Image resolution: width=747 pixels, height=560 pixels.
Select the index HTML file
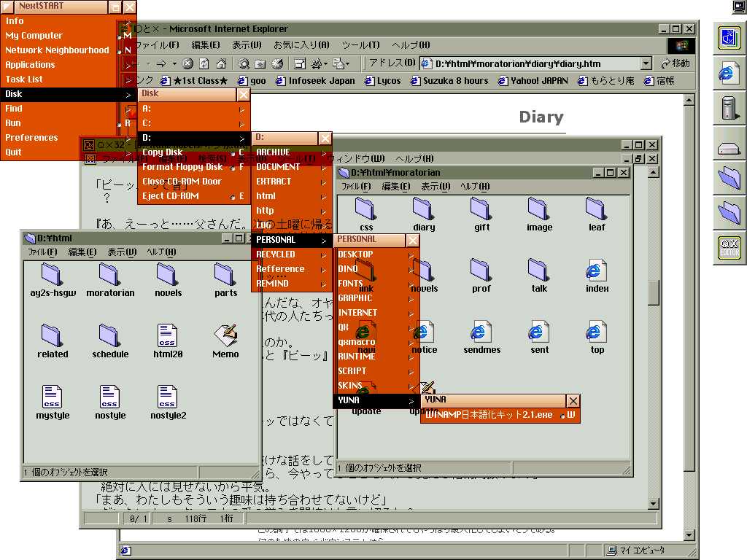[x=597, y=276]
